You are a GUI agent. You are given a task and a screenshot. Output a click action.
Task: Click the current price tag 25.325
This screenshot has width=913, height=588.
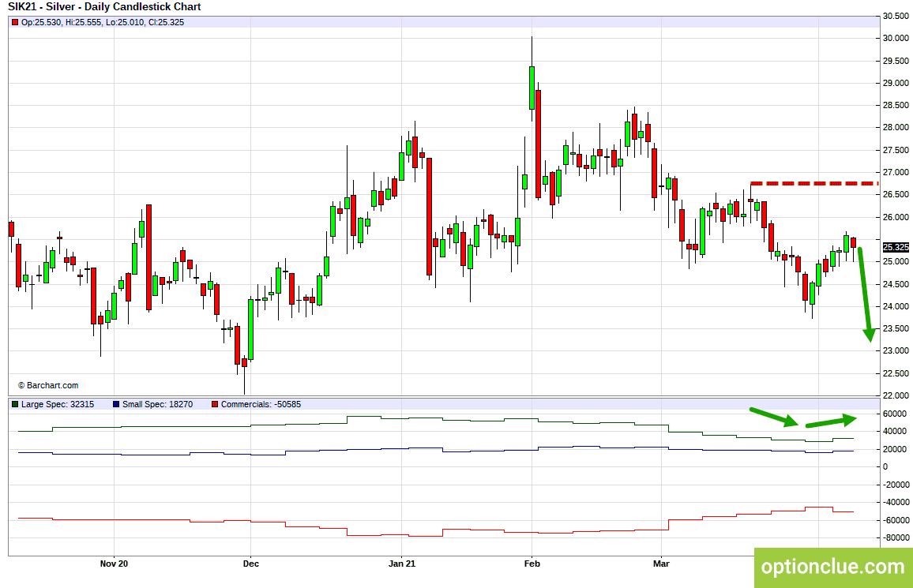[x=896, y=247]
